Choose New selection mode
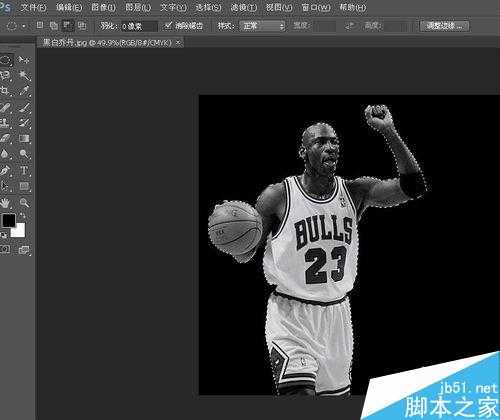The height and width of the screenshot is (420, 500). (40, 25)
